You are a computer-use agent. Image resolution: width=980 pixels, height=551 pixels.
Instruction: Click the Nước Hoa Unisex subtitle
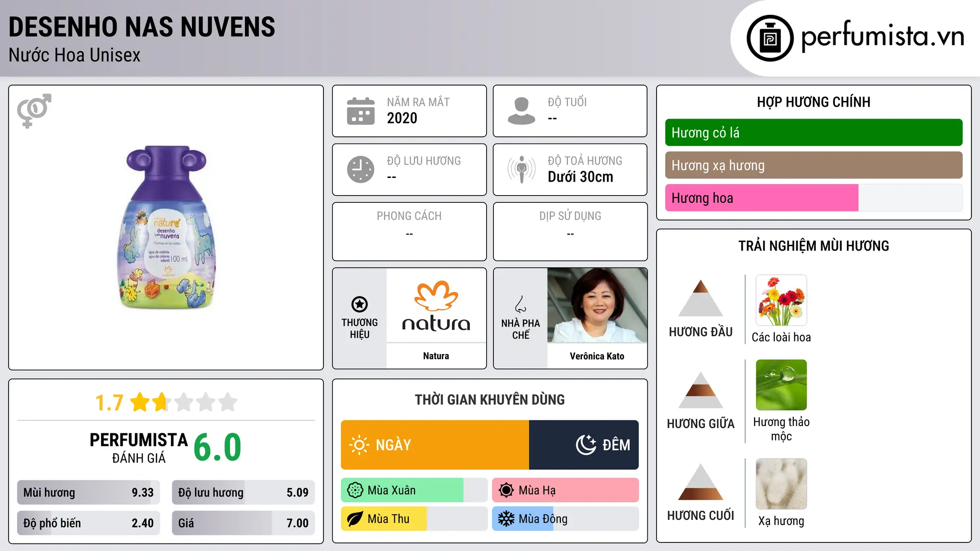(75, 55)
